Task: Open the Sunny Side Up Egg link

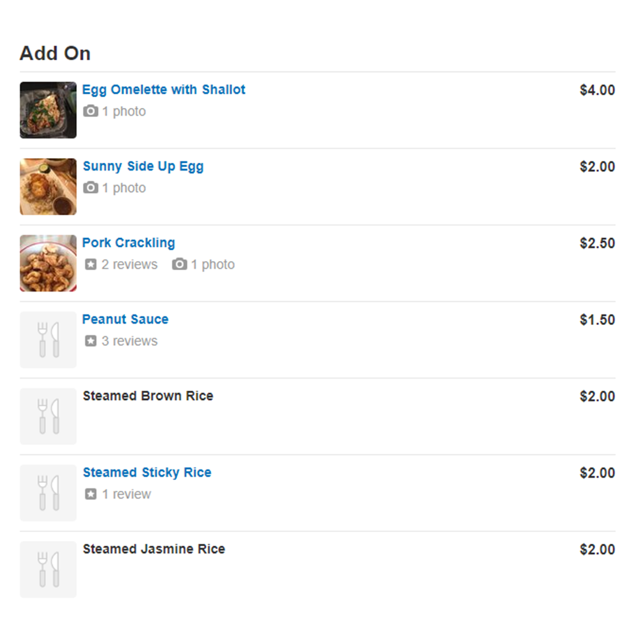Action: [143, 166]
